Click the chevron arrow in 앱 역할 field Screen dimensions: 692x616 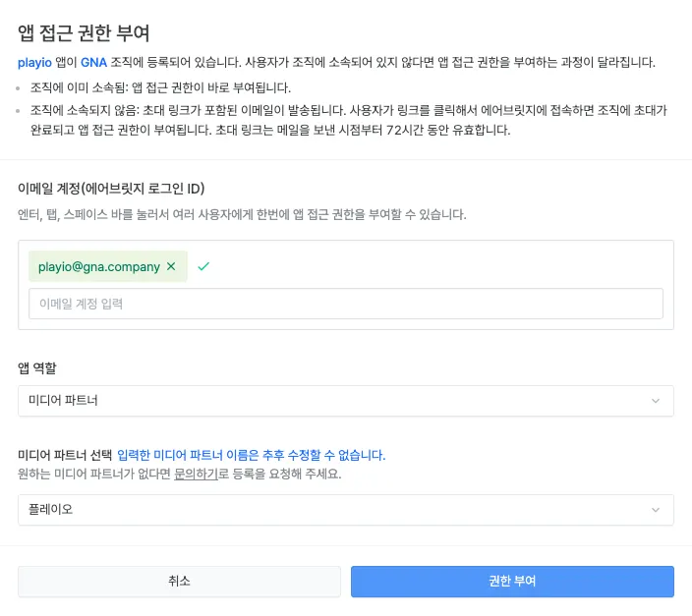[656, 401]
